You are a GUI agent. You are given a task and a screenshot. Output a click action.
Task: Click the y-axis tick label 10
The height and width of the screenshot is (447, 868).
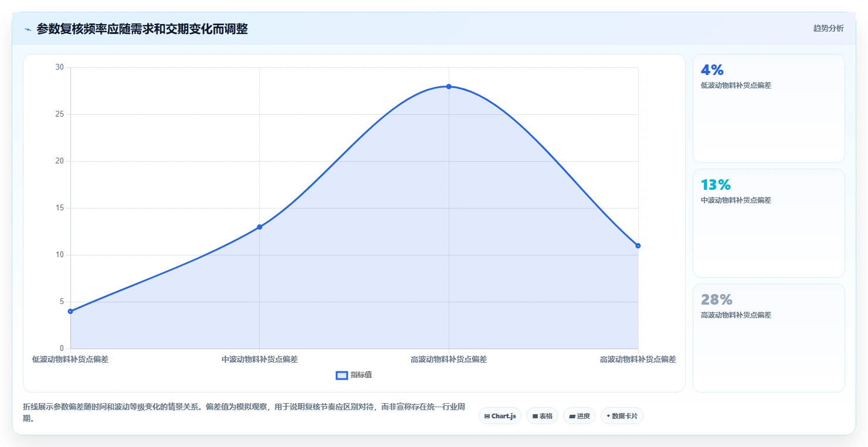click(60, 255)
